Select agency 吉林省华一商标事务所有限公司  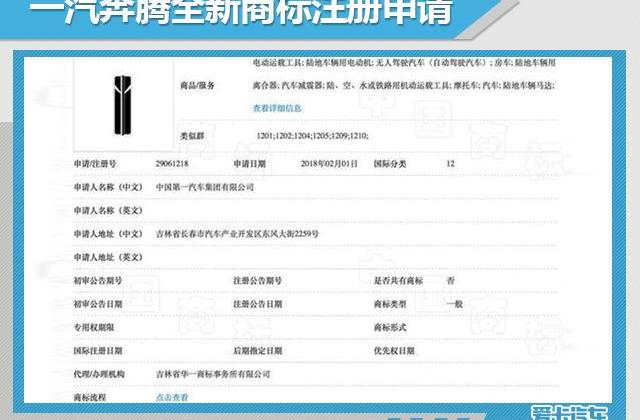pyautogui.click(x=213, y=374)
